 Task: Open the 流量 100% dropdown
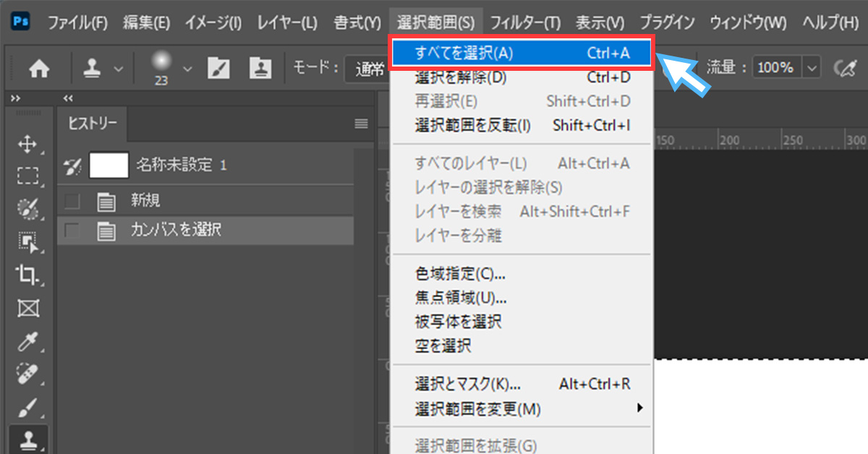pos(812,67)
